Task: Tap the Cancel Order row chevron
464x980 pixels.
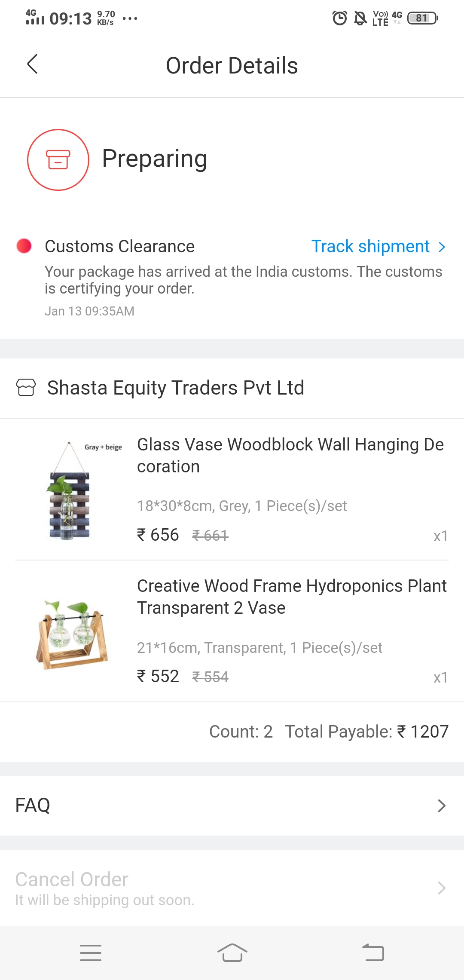Action: [x=441, y=888]
